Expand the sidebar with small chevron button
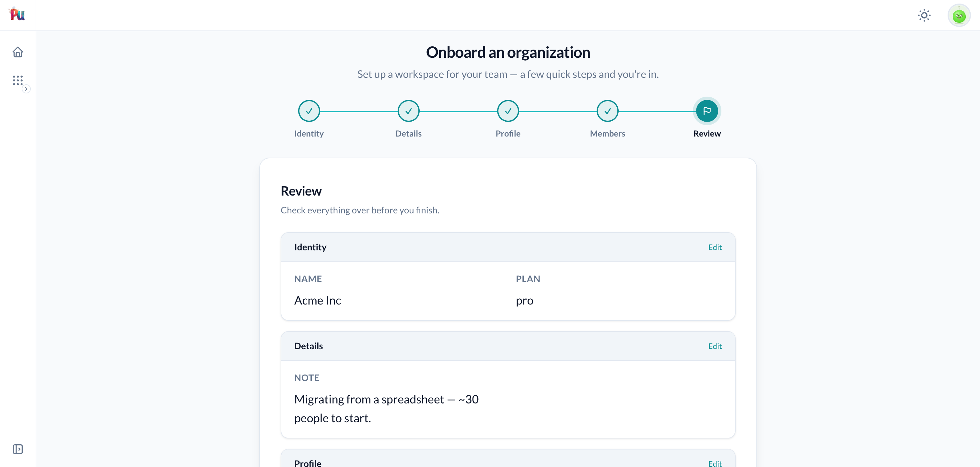This screenshot has height=467, width=980. 26,89
